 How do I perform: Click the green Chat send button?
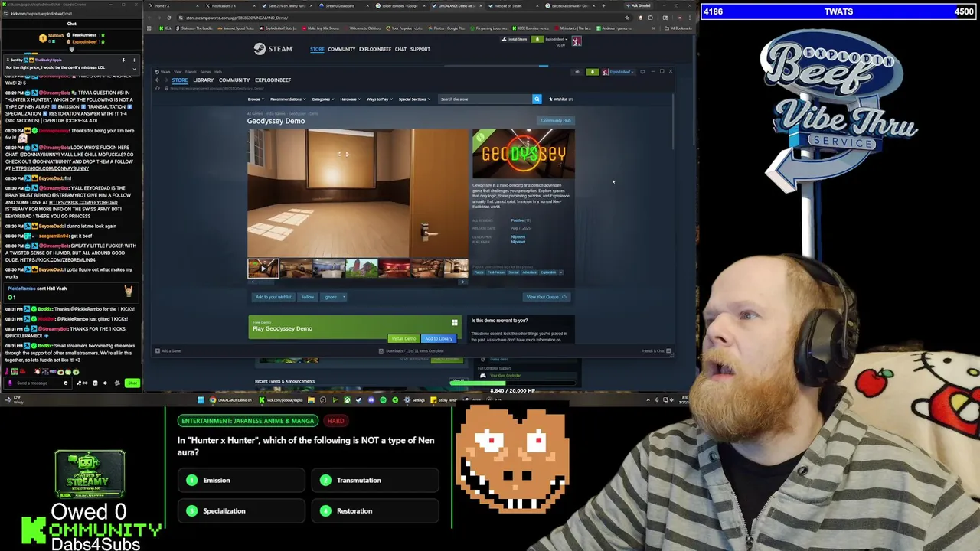[132, 383]
